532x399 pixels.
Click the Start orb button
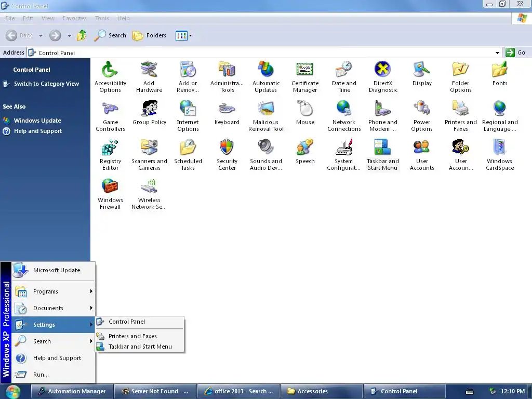coord(12,392)
